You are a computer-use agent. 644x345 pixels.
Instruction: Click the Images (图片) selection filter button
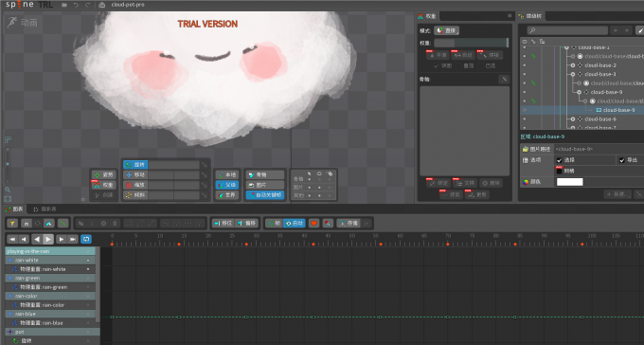[265, 185]
